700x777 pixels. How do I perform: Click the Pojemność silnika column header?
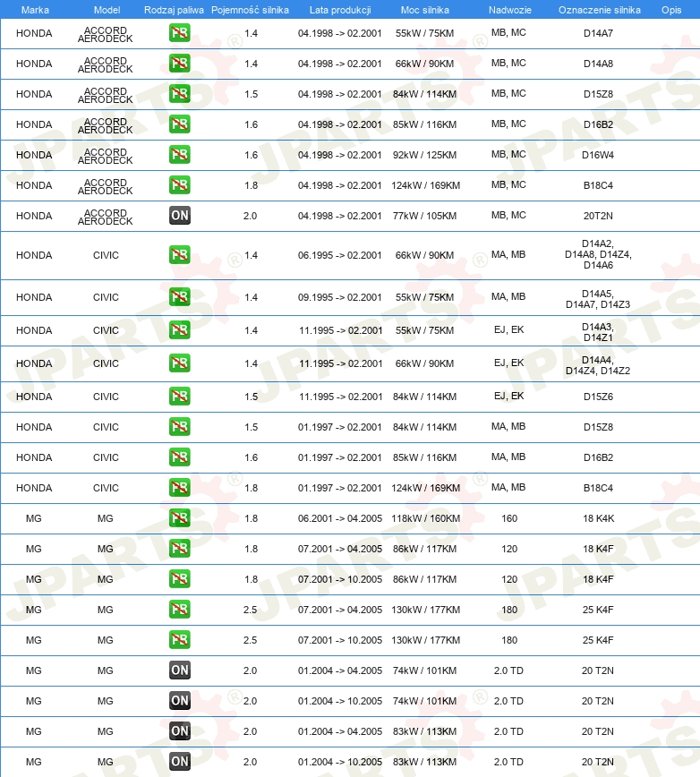(x=250, y=10)
